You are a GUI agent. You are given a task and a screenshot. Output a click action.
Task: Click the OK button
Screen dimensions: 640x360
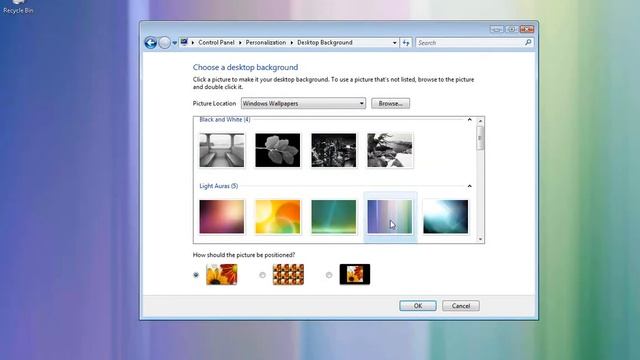[x=418, y=306]
